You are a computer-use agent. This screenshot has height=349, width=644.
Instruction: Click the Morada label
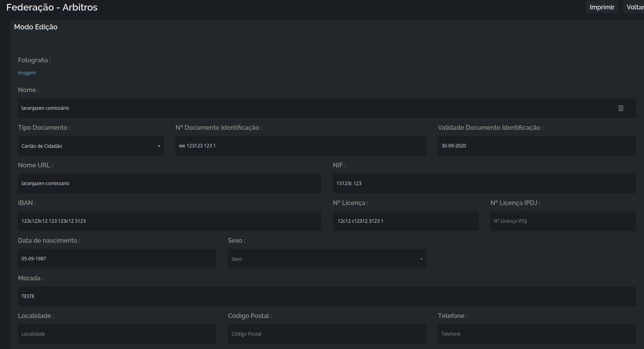(x=31, y=278)
